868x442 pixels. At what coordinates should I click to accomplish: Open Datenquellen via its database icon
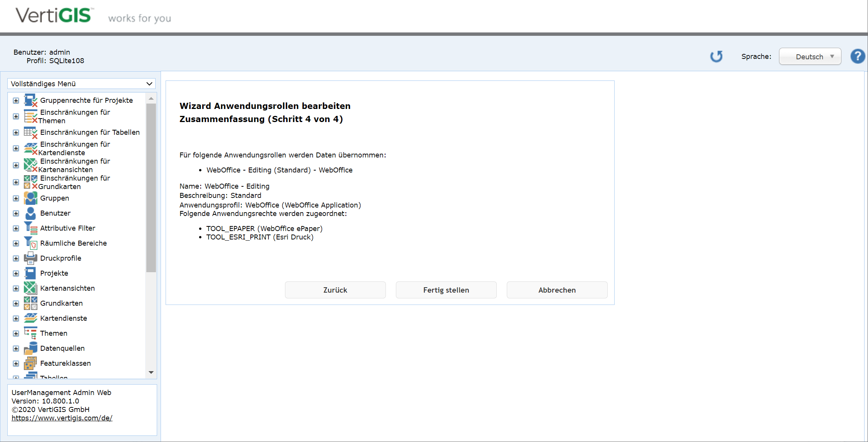click(x=31, y=348)
